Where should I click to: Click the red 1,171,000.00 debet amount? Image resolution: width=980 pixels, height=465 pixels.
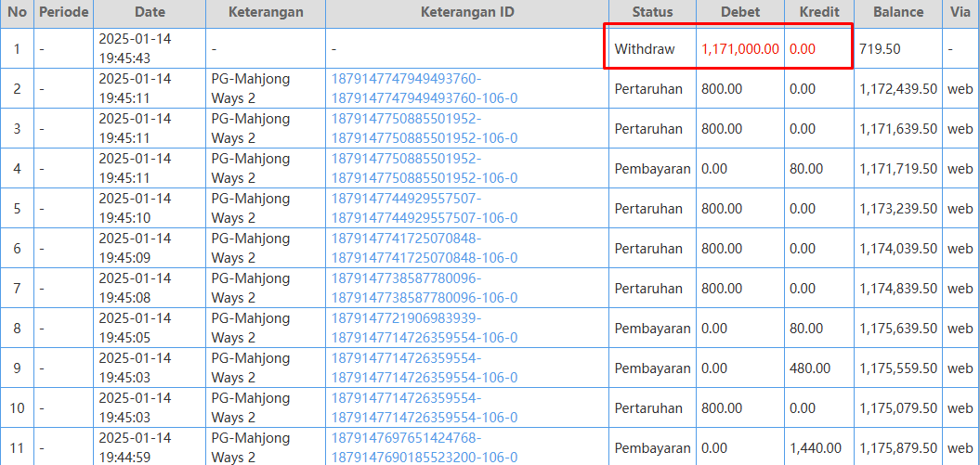pos(740,49)
